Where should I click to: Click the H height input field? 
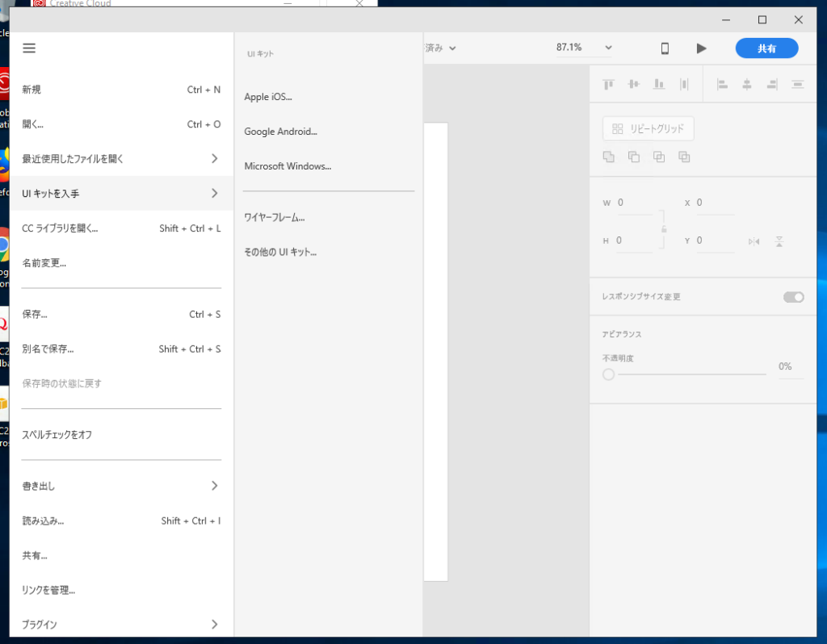pyautogui.click(x=635, y=240)
